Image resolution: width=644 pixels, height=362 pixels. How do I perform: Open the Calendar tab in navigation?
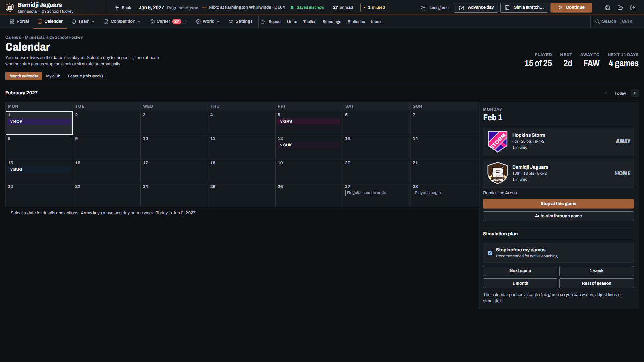[x=50, y=21]
